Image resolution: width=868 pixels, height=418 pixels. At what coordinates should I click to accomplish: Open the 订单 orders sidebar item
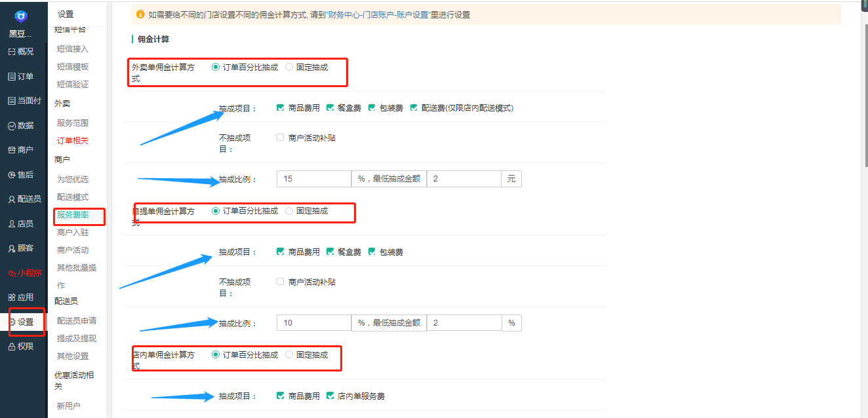(x=21, y=77)
